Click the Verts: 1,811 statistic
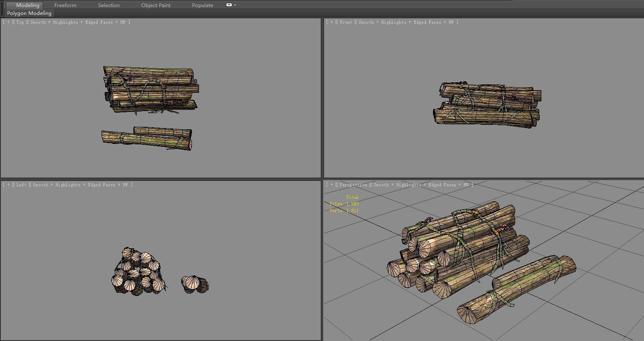Image resolution: width=644 pixels, height=341 pixels. coord(344,210)
